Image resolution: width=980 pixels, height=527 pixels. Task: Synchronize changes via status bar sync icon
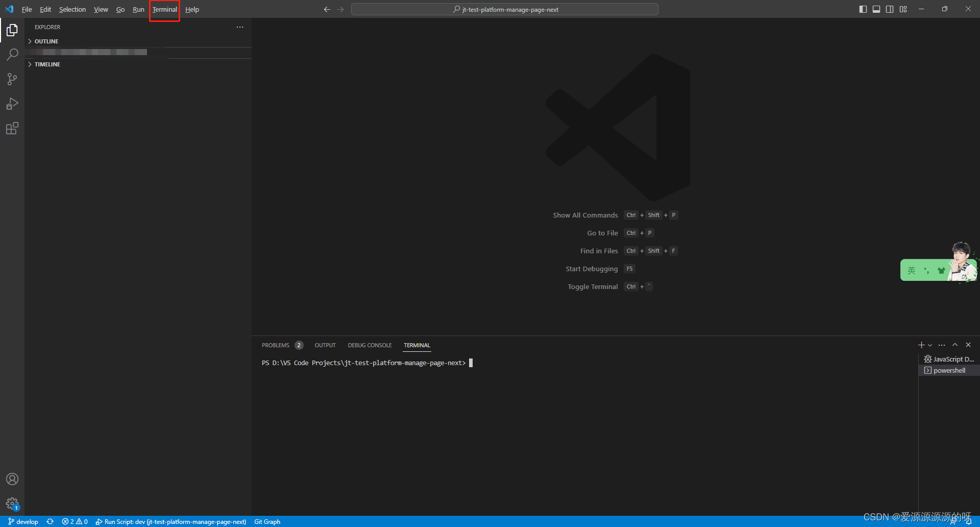[x=50, y=521]
